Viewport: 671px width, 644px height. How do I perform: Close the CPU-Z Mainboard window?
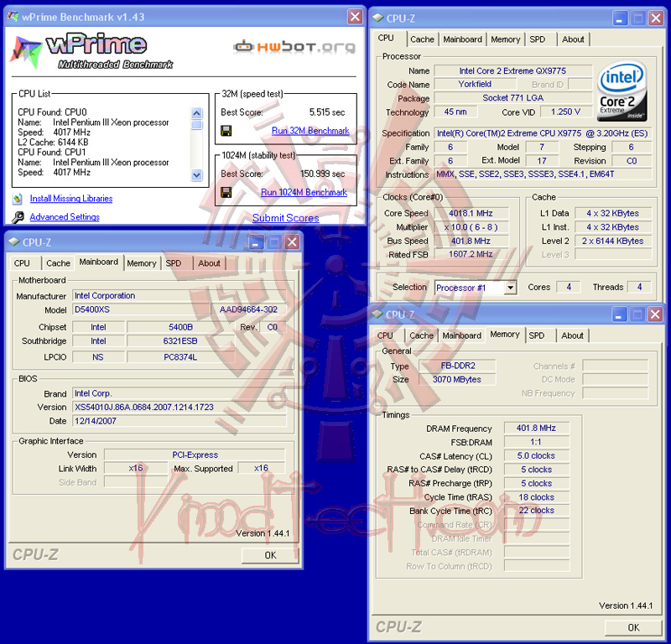(292, 242)
